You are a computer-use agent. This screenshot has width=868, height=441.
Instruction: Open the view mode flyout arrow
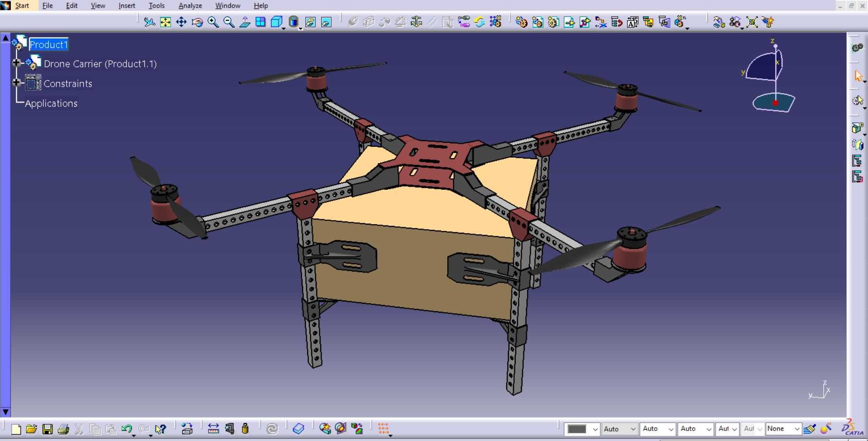click(x=300, y=28)
